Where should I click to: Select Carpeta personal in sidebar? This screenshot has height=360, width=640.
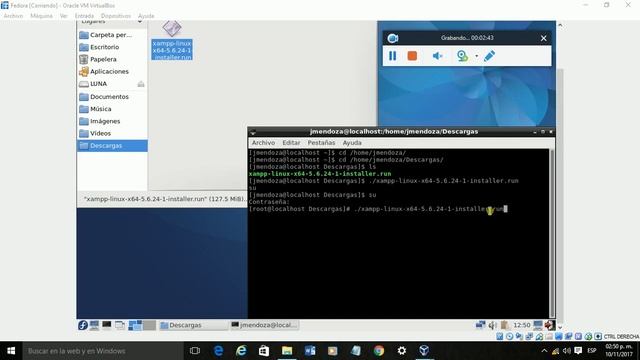tap(112, 35)
